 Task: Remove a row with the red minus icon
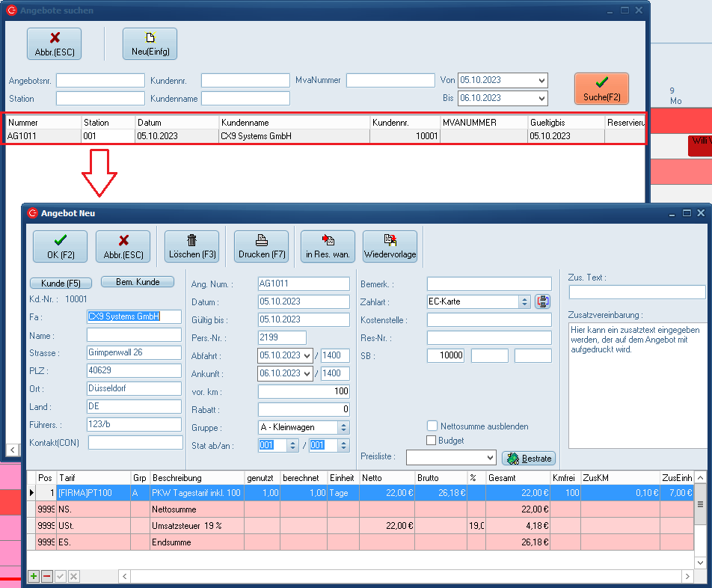pyautogui.click(x=46, y=576)
